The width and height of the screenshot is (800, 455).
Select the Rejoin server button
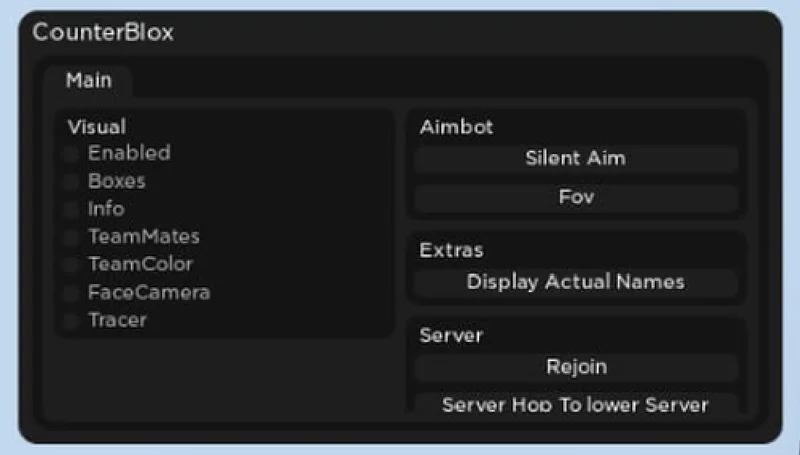[576, 367]
